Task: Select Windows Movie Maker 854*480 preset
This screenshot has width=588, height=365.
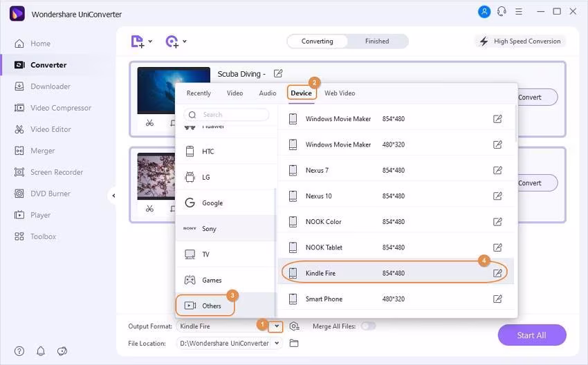Action: [x=396, y=119]
